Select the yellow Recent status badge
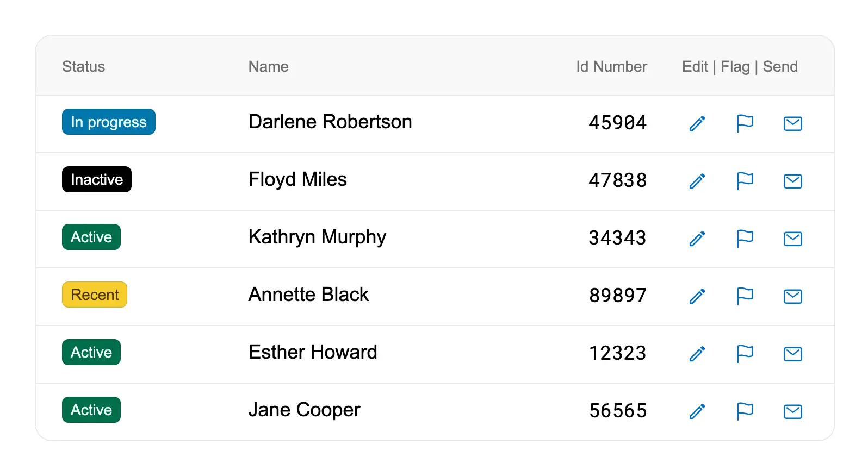Viewport: 868px width, 476px height. (95, 295)
